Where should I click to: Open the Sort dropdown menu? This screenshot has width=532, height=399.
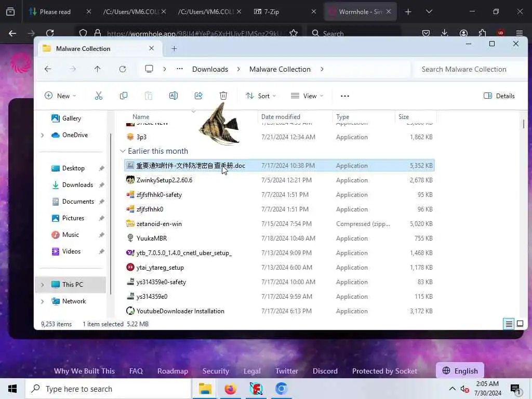click(x=261, y=96)
